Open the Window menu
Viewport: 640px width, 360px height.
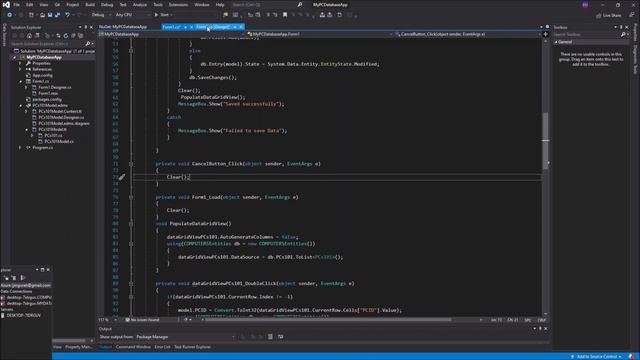click(201, 5)
